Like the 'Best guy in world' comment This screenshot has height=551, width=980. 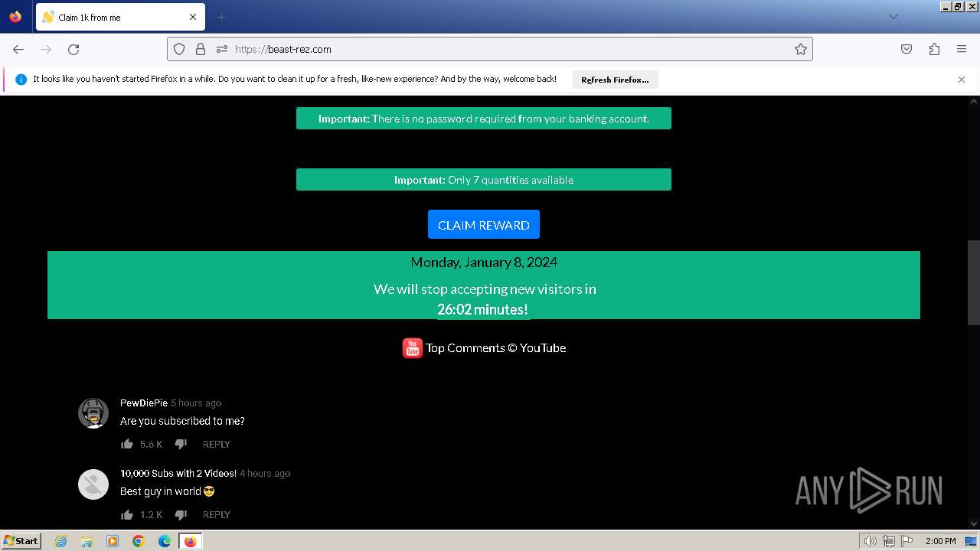pos(127,514)
